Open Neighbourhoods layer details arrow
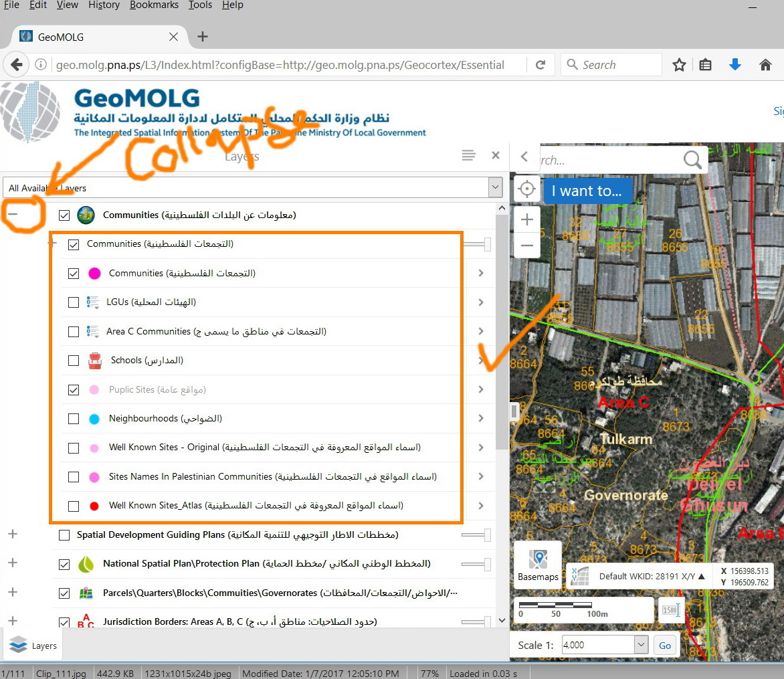The image size is (784, 679). point(480,418)
